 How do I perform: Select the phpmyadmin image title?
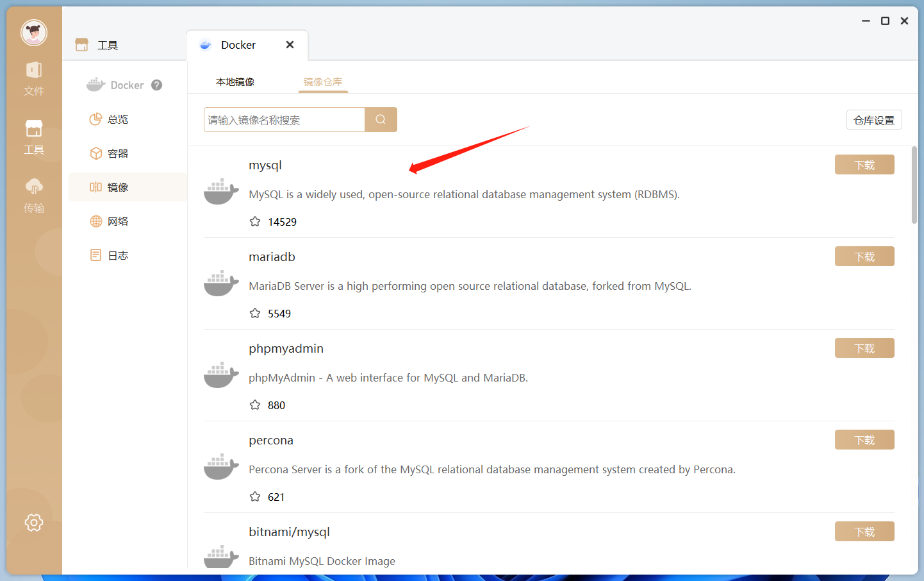click(x=286, y=349)
